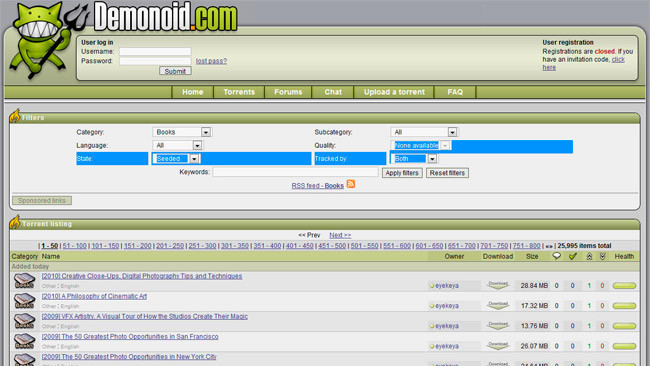Click the 28.84 MB size value
The image size is (650, 366).
click(x=534, y=286)
